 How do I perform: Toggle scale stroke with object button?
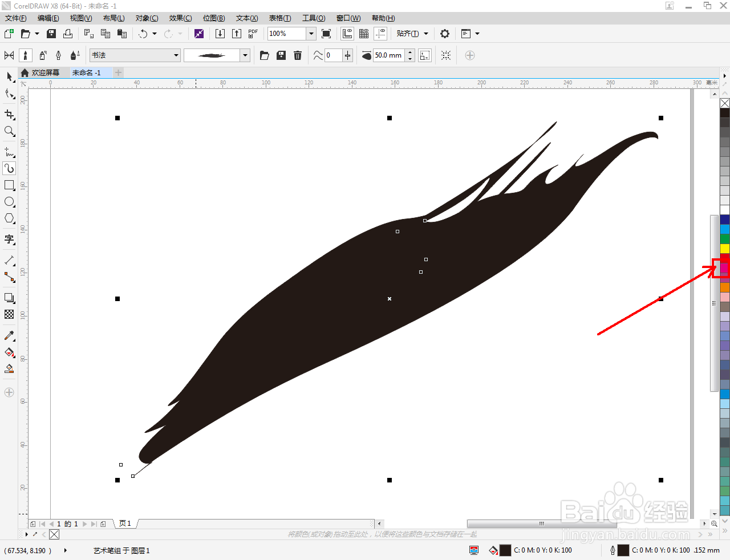click(x=425, y=55)
